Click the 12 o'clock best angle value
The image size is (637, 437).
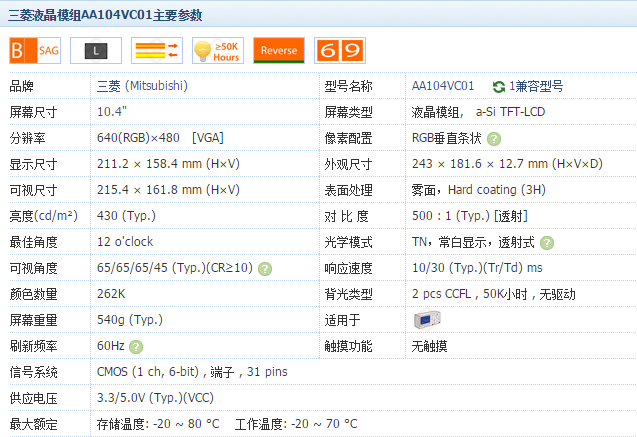point(125,242)
